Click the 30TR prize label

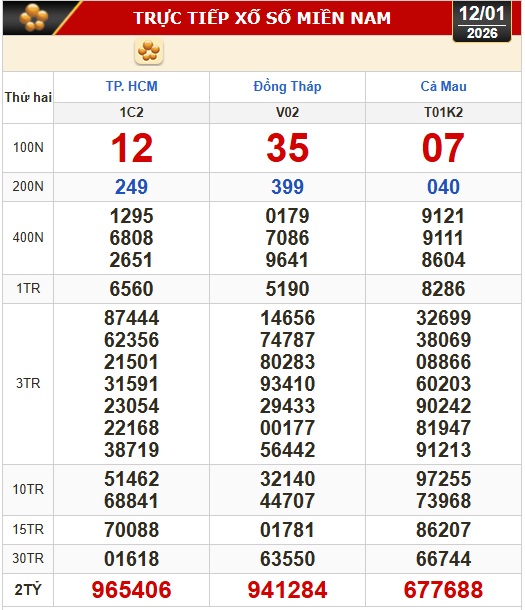(x=28, y=559)
